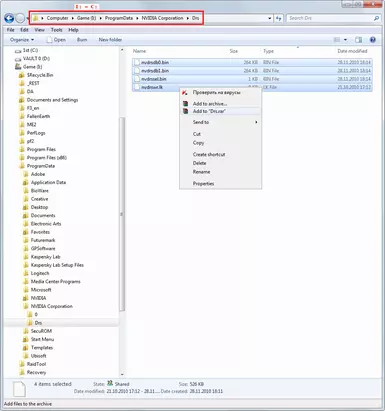Viewport: 385px width, 411px height.
Task: Sort by Date modified column header
Action: coord(352,51)
